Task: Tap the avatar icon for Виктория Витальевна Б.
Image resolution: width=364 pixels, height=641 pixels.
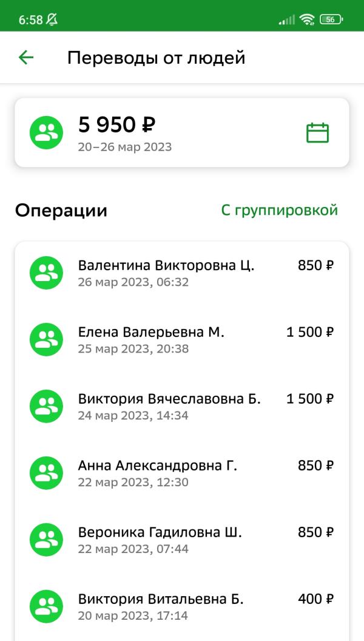Action: click(x=46, y=606)
